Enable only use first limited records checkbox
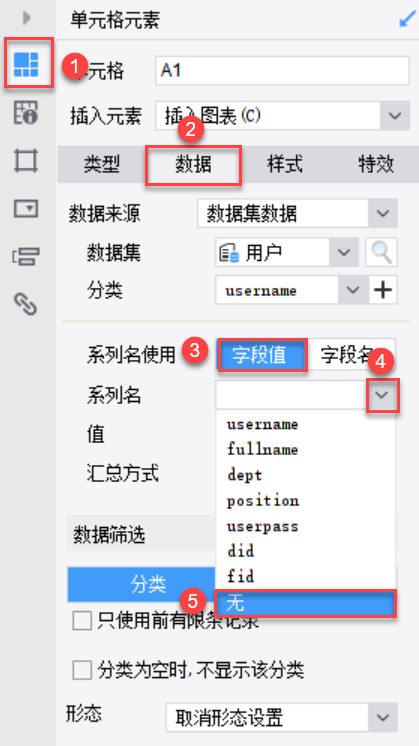This screenshot has height=746, width=419. (82, 621)
